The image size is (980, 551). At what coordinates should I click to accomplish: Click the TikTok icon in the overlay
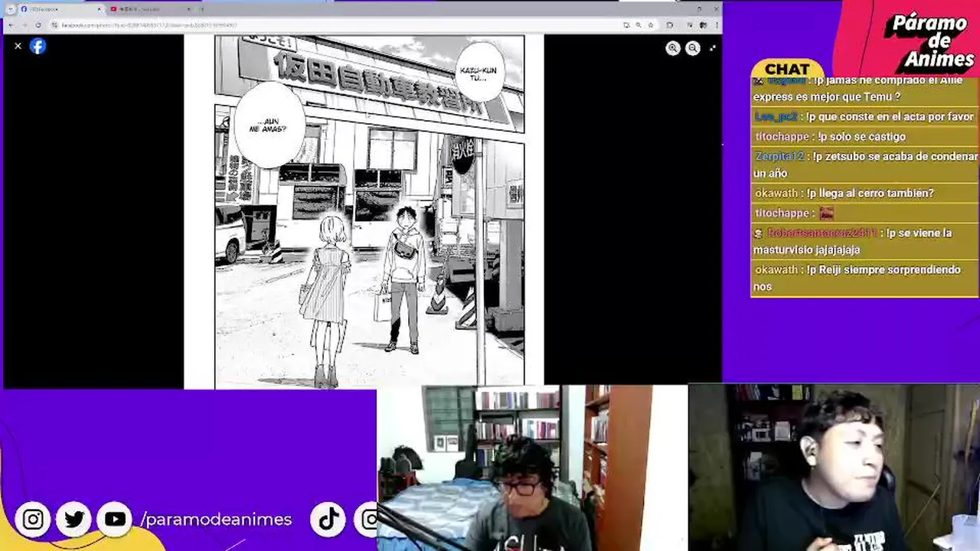click(x=328, y=520)
